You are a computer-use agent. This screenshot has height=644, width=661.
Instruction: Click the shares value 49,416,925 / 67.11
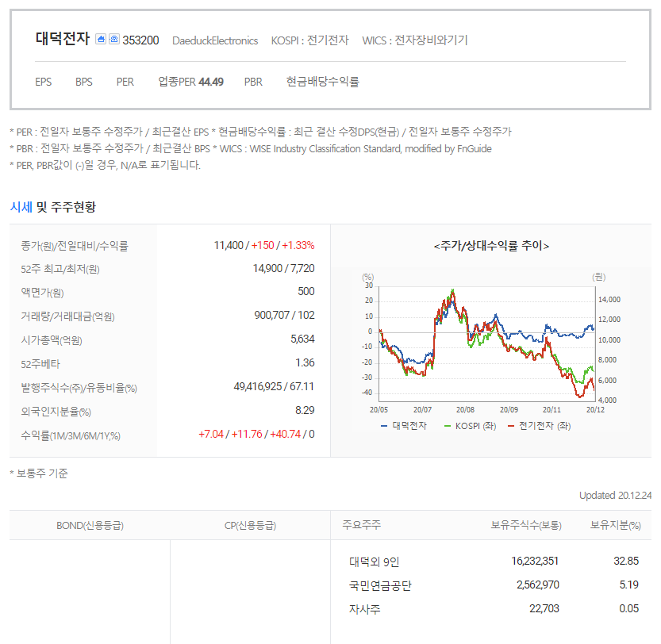coord(274,387)
